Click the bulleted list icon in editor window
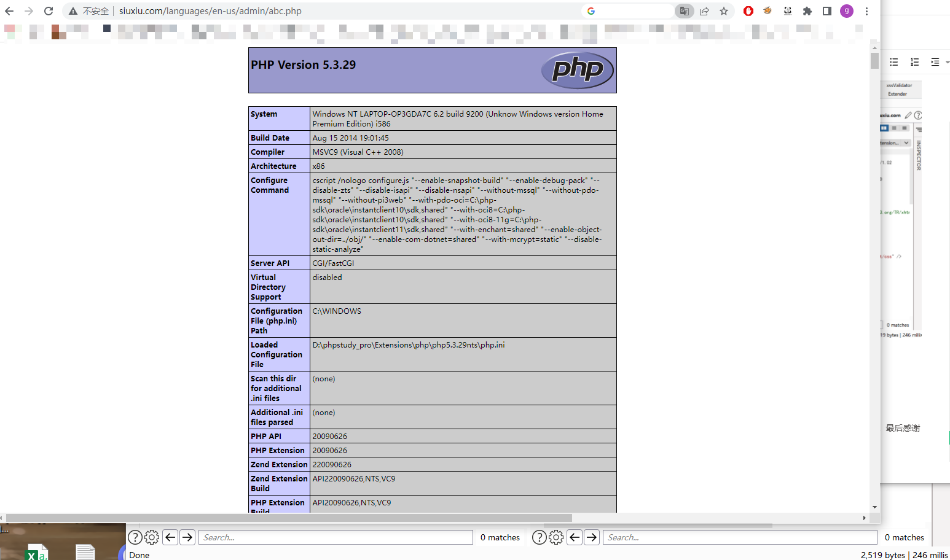The width and height of the screenshot is (950, 560). tap(894, 62)
